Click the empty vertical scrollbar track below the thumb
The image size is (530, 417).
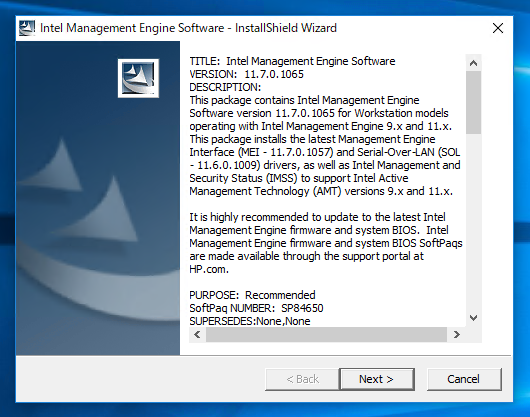click(474, 222)
